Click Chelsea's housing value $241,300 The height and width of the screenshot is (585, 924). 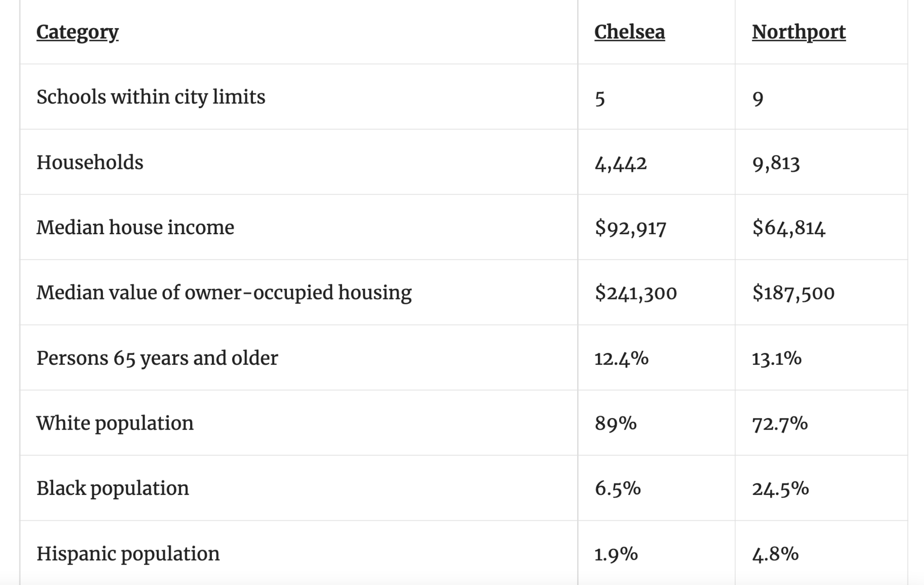[x=635, y=293]
